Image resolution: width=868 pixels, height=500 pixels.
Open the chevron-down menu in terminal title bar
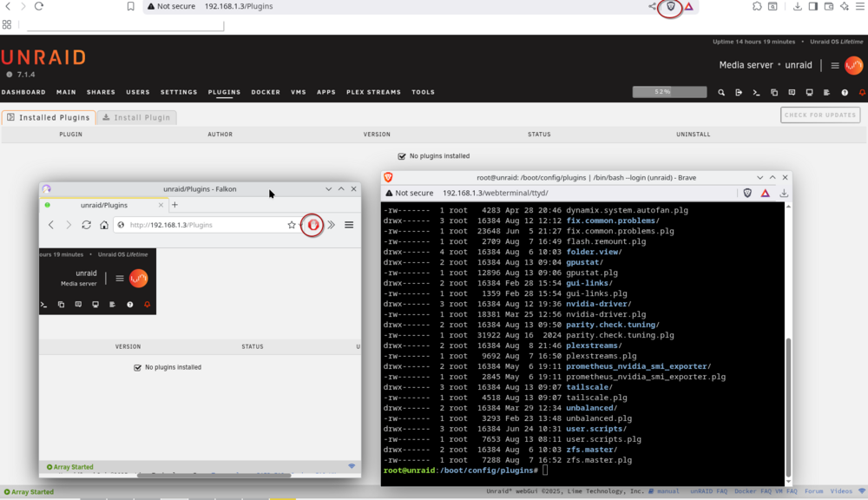point(759,178)
